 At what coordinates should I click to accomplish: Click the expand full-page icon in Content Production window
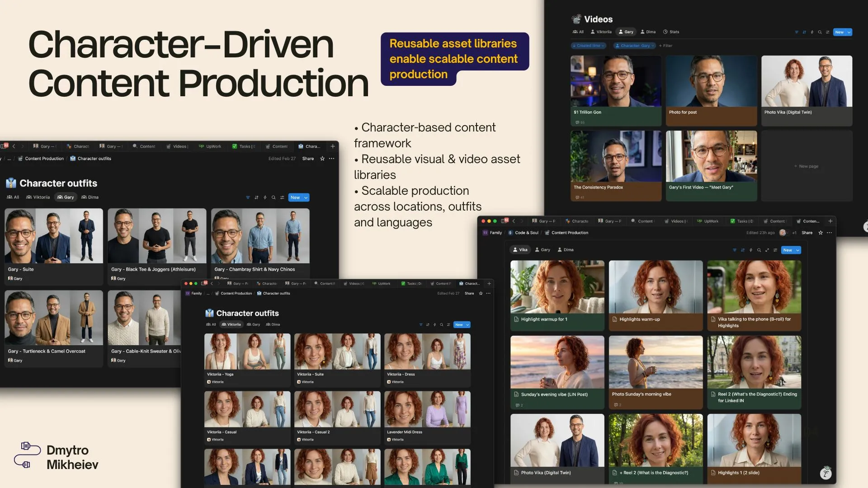coord(767,250)
